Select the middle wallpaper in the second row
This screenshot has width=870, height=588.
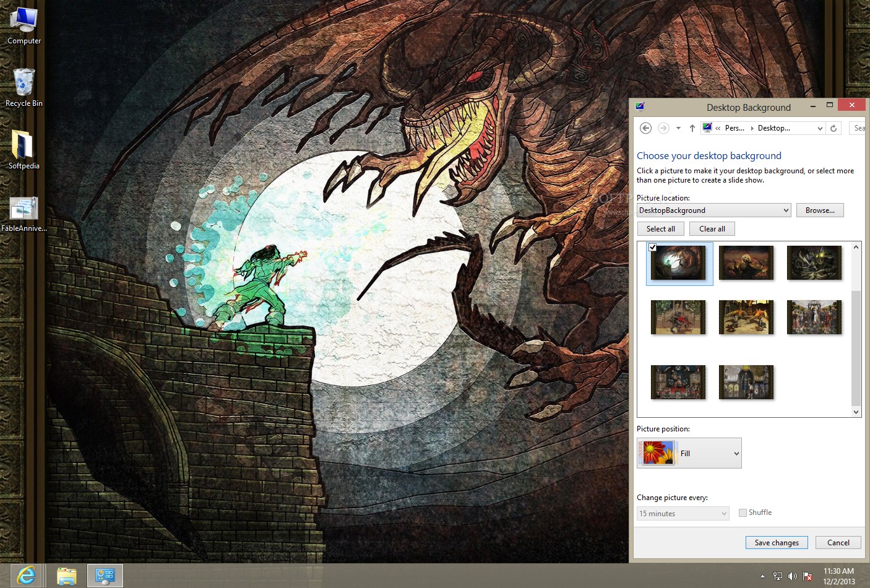pos(746,317)
